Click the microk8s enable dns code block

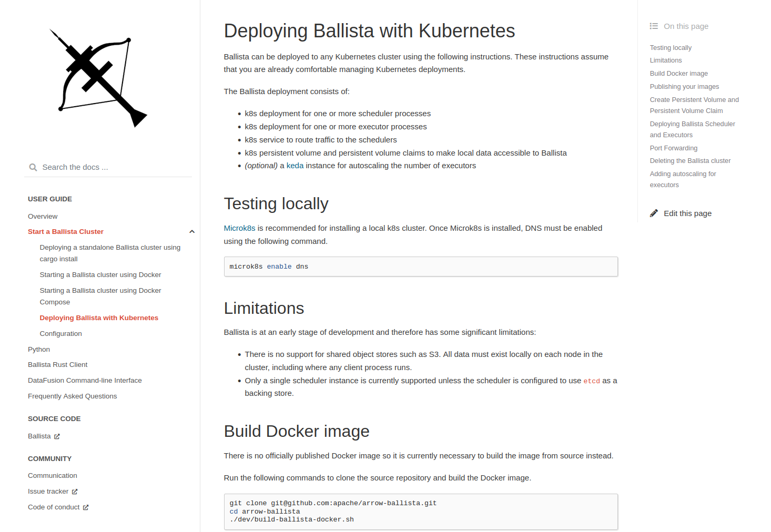tap(421, 267)
